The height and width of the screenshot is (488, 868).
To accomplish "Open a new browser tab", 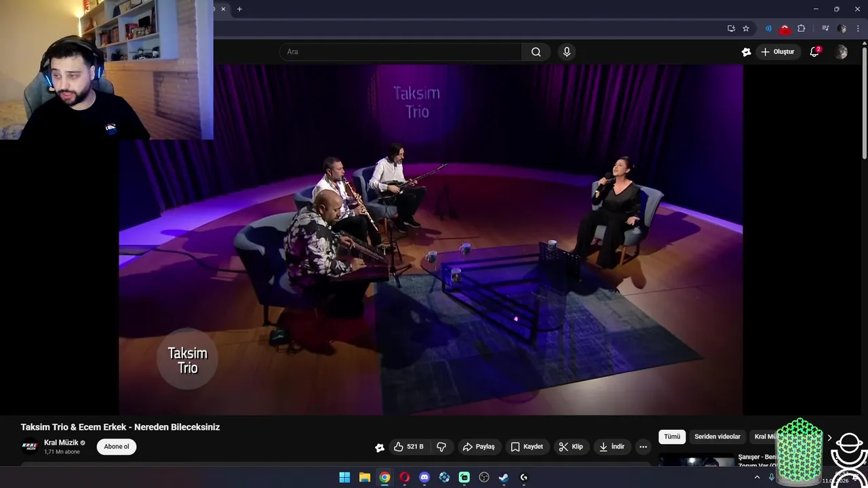I will (x=239, y=9).
